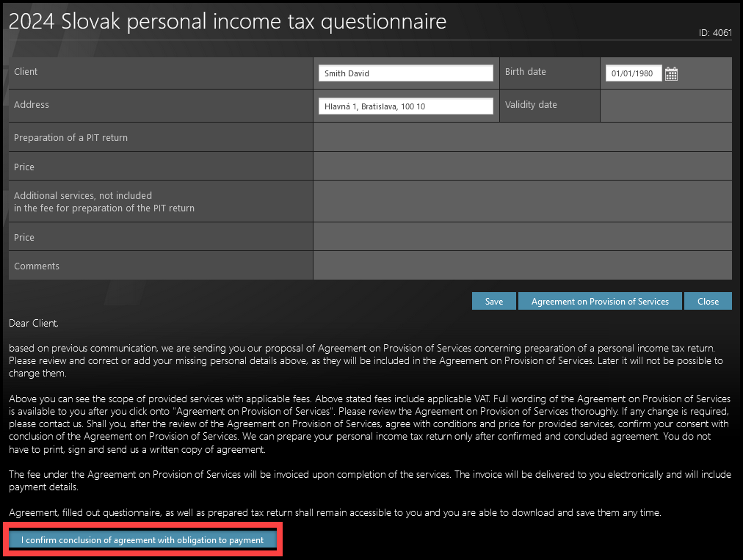Click the Validity date label
Screen dimensions: 743x560
[531, 105]
